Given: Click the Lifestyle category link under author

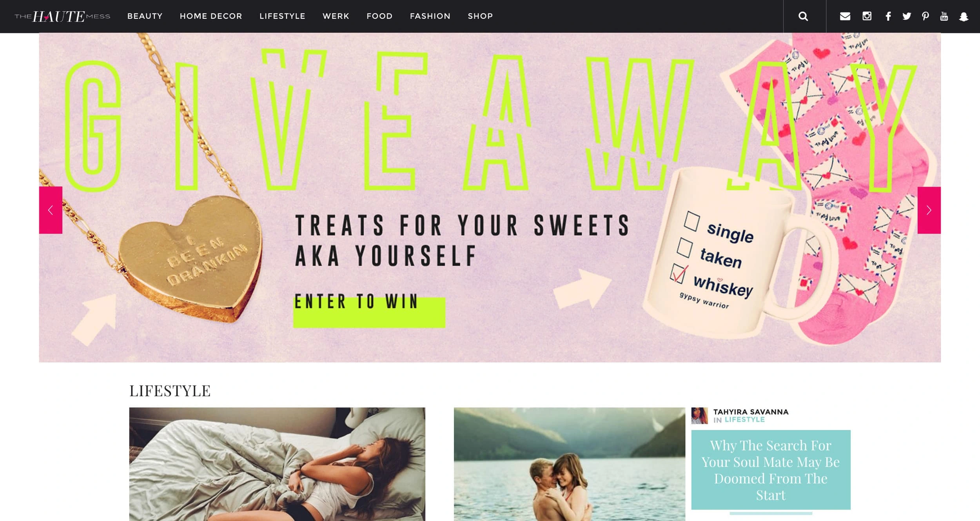Looking at the screenshot, I should (744, 420).
